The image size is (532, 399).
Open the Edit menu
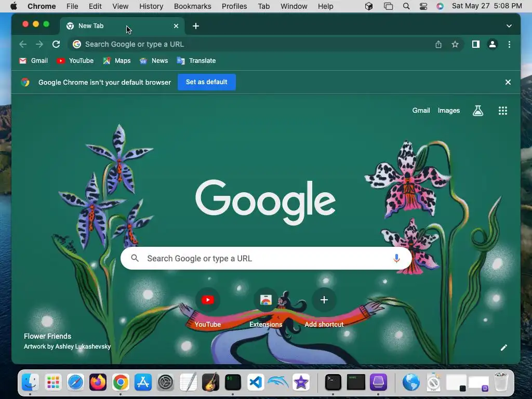coord(96,6)
